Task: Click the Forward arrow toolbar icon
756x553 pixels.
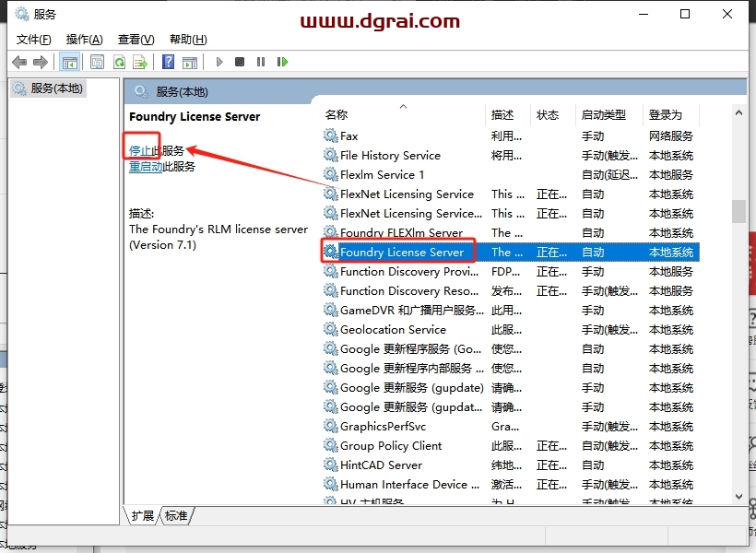Action: 41,62
